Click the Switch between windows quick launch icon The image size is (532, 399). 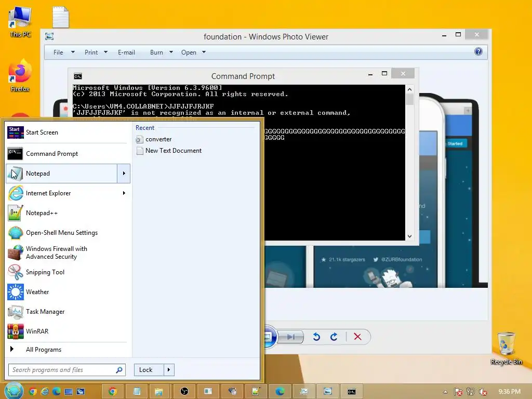[x=81, y=392]
